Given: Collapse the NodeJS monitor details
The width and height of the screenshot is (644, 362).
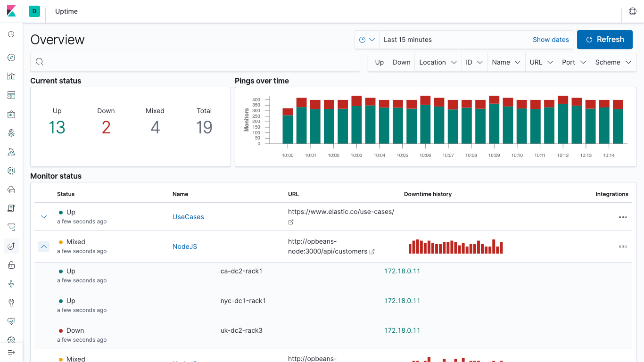Looking at the screenshot, I should click(44, 247).
